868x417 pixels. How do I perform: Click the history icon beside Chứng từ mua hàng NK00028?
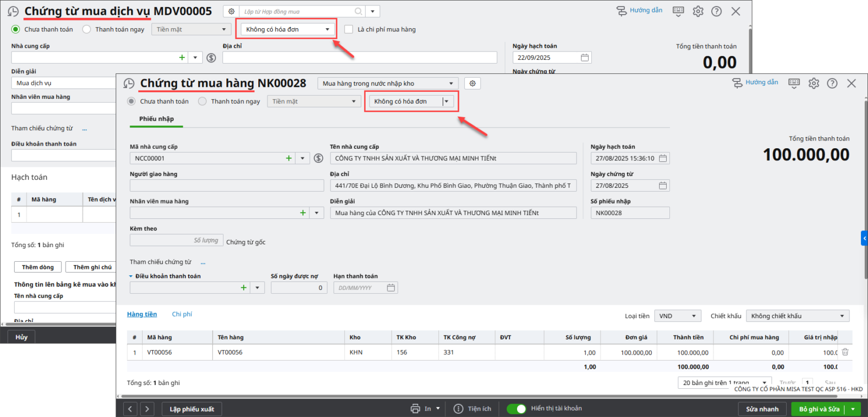pos(129,84)
